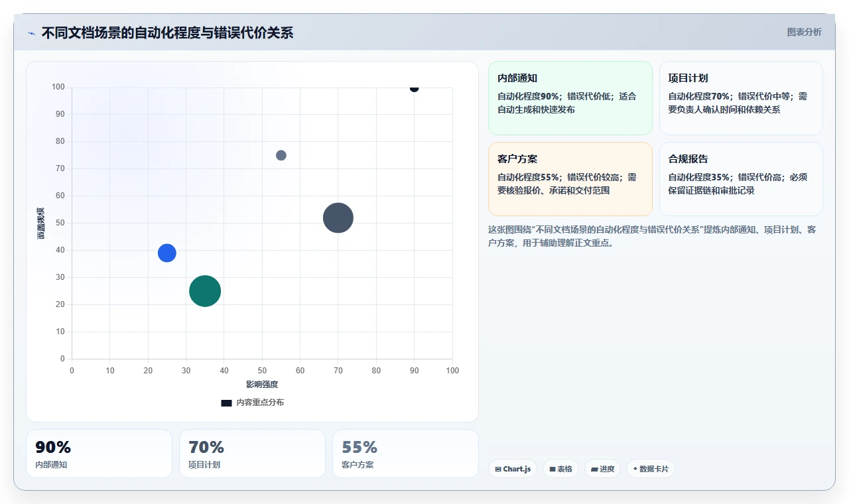Click the text 自动化程度55% in 客户方案 card
This screenshot has width=849, height=504.
point(529,177)
